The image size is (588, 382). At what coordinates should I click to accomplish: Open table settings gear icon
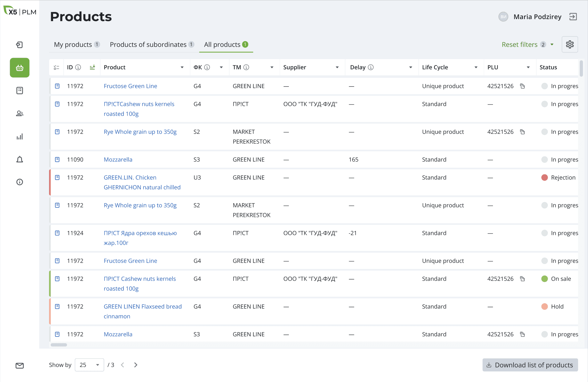(x=570, y=45)
